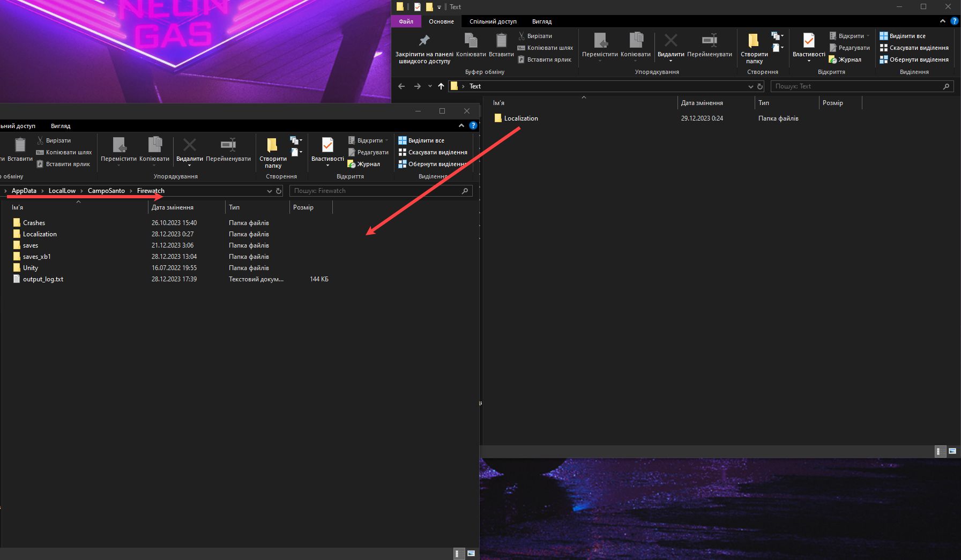Click Копіювати шлях in Text window
The image size is (961, 560).
545,48
